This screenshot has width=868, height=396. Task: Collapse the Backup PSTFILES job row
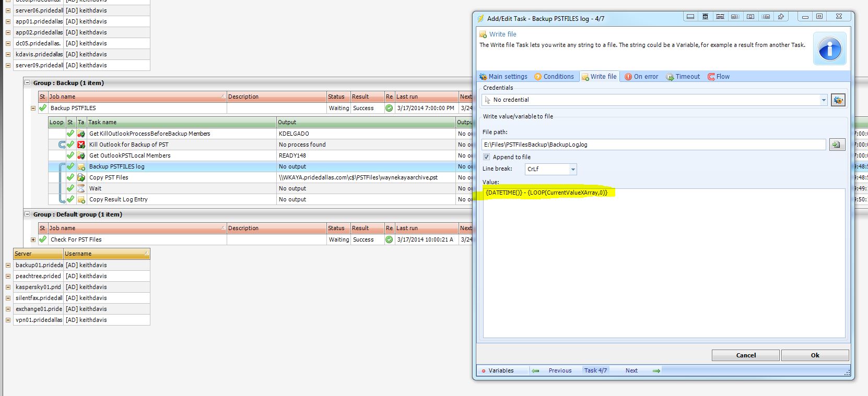pos(33,108)
